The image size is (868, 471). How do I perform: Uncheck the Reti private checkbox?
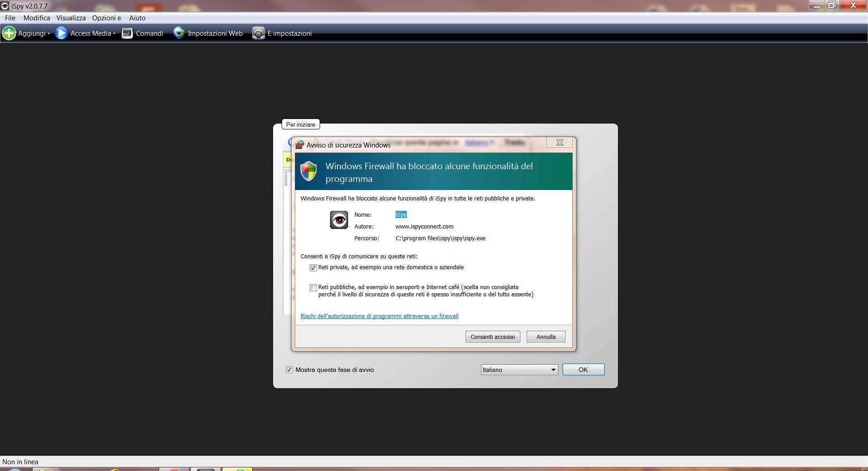click(x=313, y=268)
